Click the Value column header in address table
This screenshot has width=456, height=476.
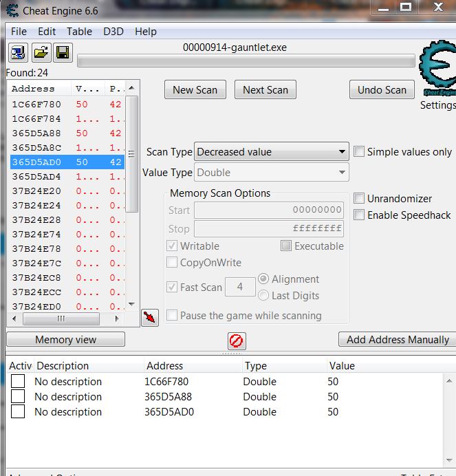(342, 366)
